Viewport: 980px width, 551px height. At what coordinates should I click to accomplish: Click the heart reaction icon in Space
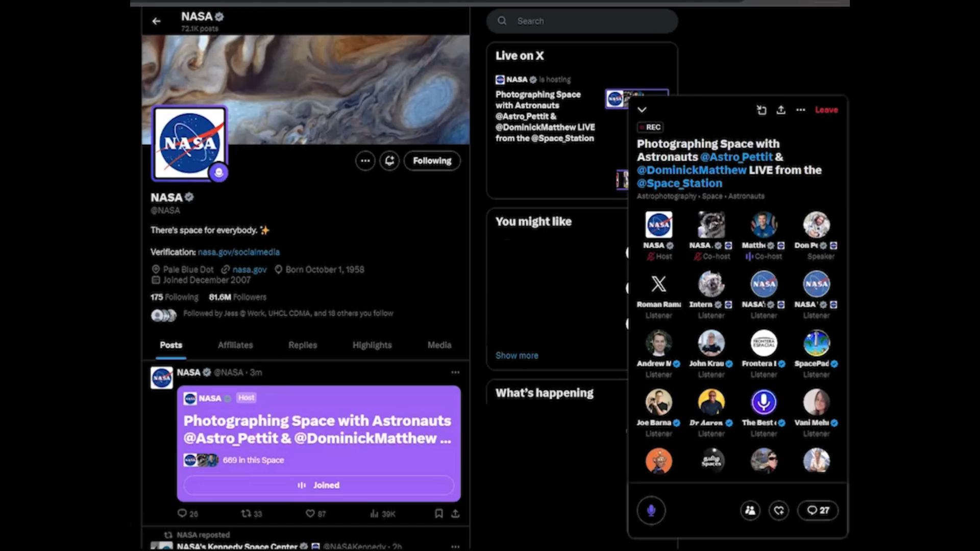point(779,510)
